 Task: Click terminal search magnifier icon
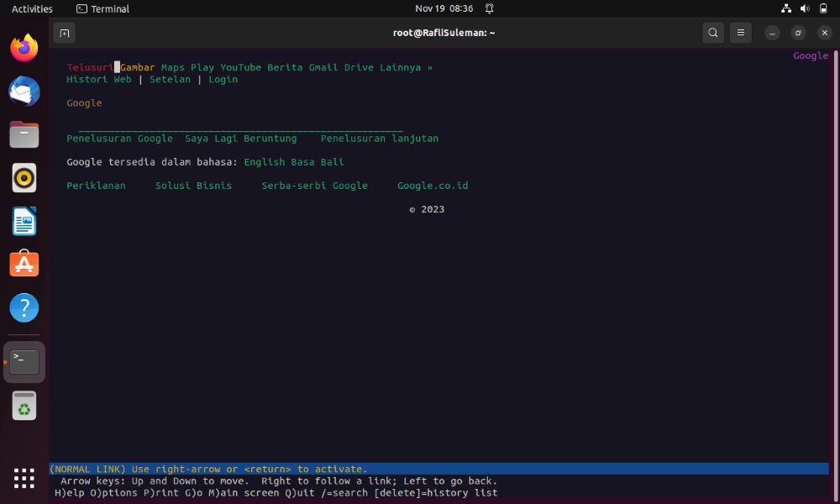coord(713,33)
